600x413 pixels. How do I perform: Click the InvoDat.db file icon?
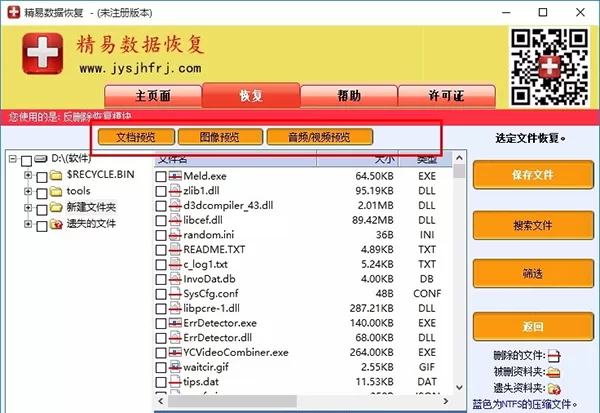coord(175,279)
